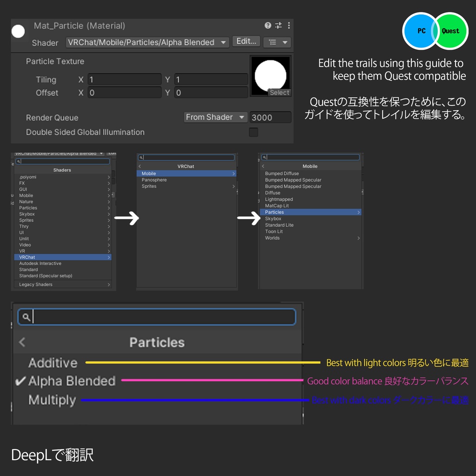The width and height of the screenshot is (476, 476).
Task: Click the back chevron in the Particles submenu
Action: click(x=22, y=342)
